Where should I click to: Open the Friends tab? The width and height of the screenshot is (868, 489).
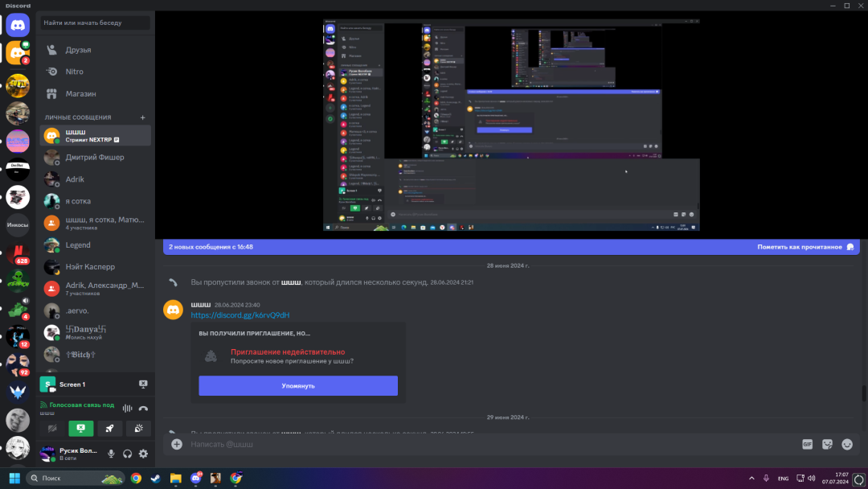coord(95,50)
